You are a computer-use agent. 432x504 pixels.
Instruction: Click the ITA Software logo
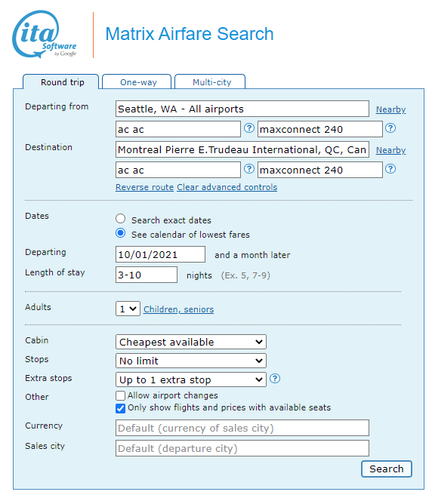pyautogui.click(x=45, y=35)
